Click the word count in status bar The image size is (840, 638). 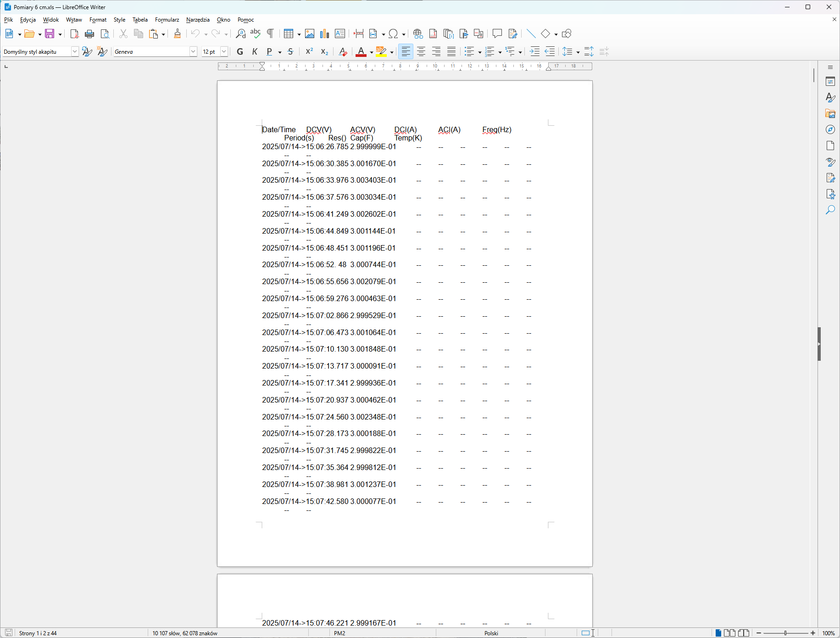pos(185,633)
